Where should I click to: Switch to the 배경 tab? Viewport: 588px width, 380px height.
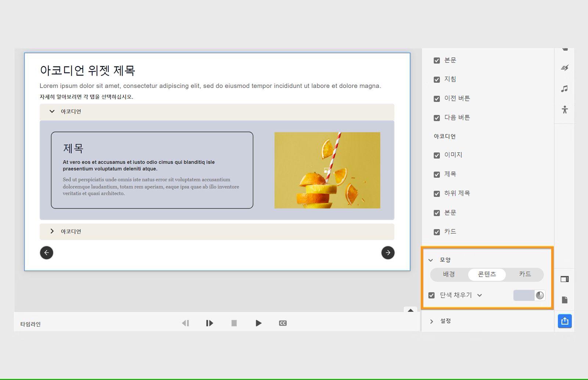(449, 274)
